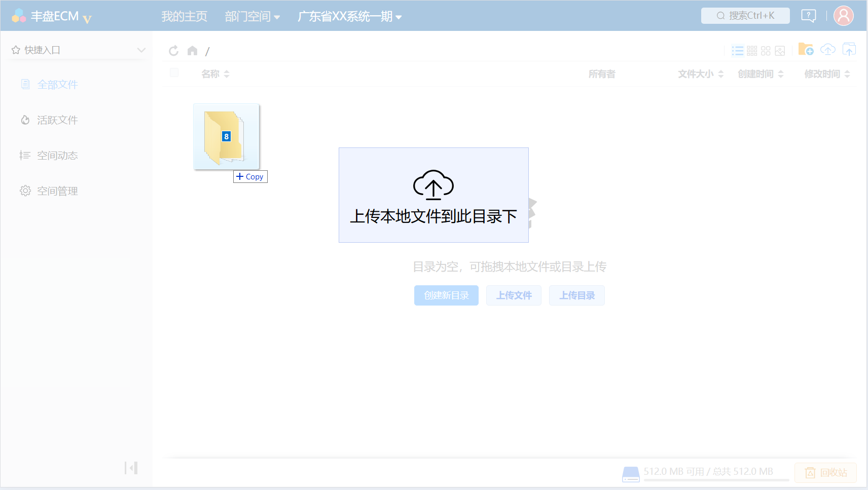Viewport: 868px width, 490px height.
Task: Collapse the sidebar with the bottom arrow
Action: [131, 468]
